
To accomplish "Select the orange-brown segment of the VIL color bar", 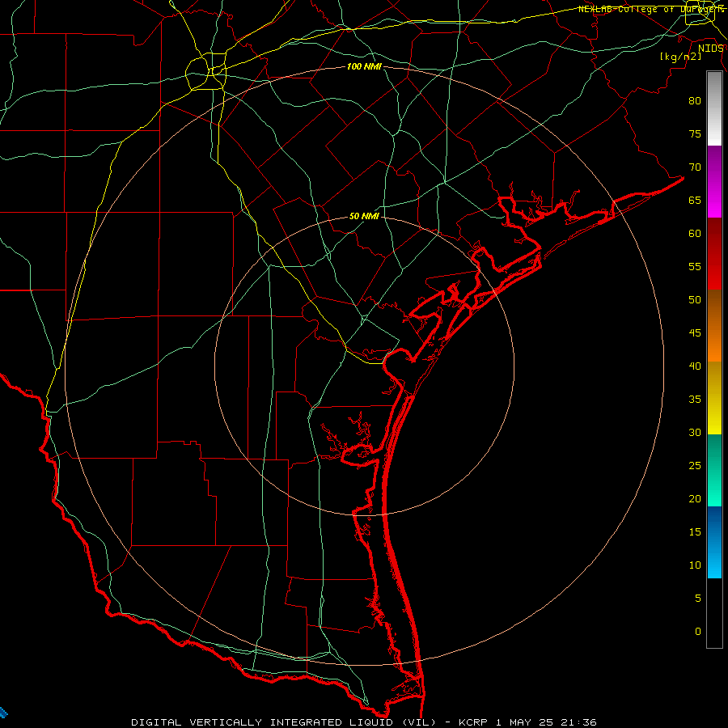I will (714, 326).
